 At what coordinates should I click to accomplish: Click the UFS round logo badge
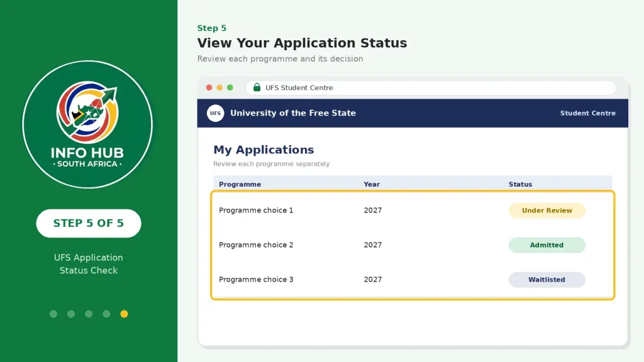coord(215,113)
